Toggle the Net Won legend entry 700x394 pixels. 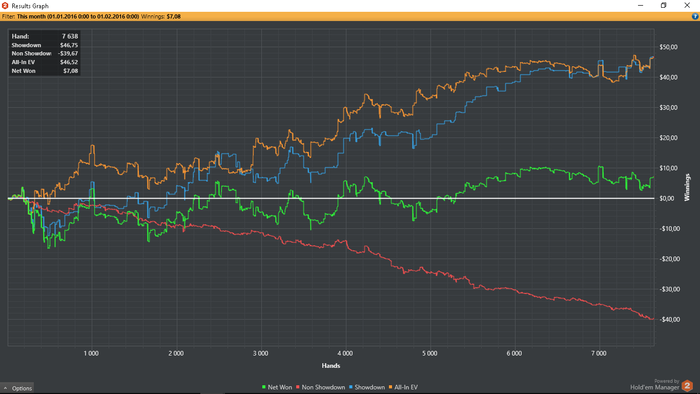[277, 387]
